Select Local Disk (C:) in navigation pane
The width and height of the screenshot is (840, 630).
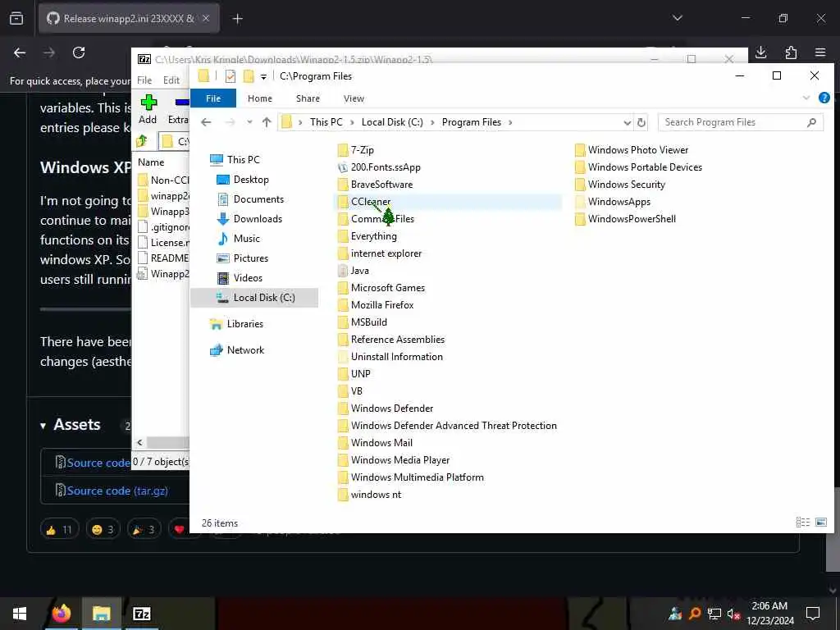[x=254, y=297]
